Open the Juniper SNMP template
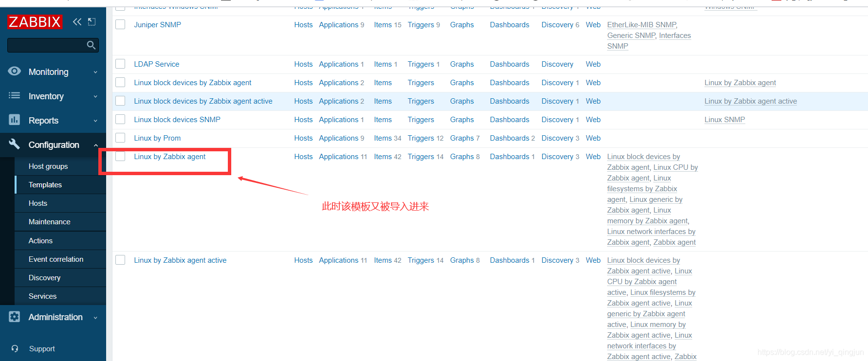 click(157, 25)
